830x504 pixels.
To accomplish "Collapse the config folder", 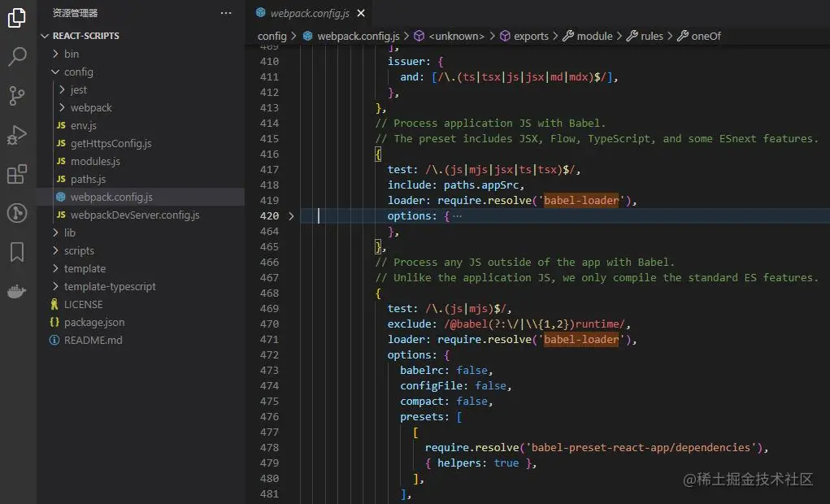I will coord(55,72).
